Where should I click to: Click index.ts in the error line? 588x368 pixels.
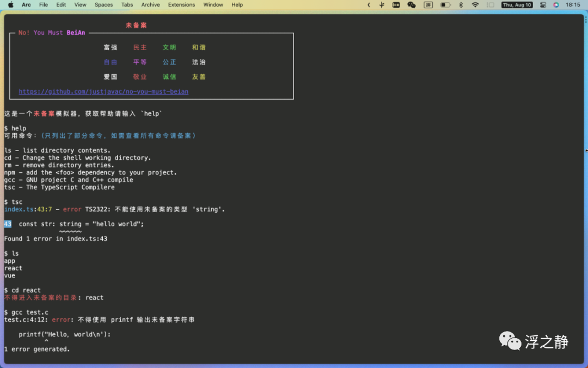[19, 209]
